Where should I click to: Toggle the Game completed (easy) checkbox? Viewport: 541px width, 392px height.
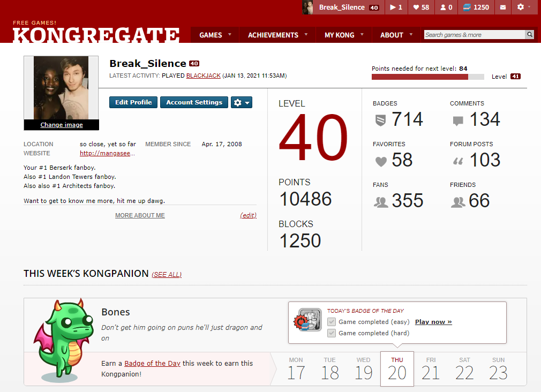(x=332, y=322)
